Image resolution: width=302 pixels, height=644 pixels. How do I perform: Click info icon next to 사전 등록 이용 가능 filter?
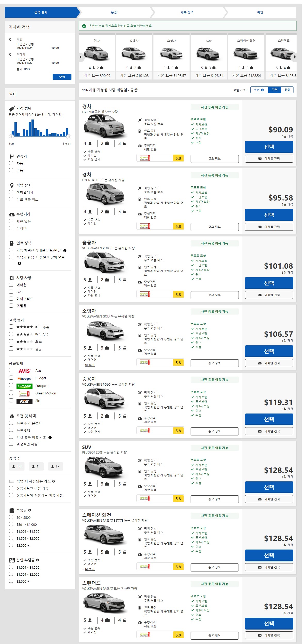coord(50,438)
